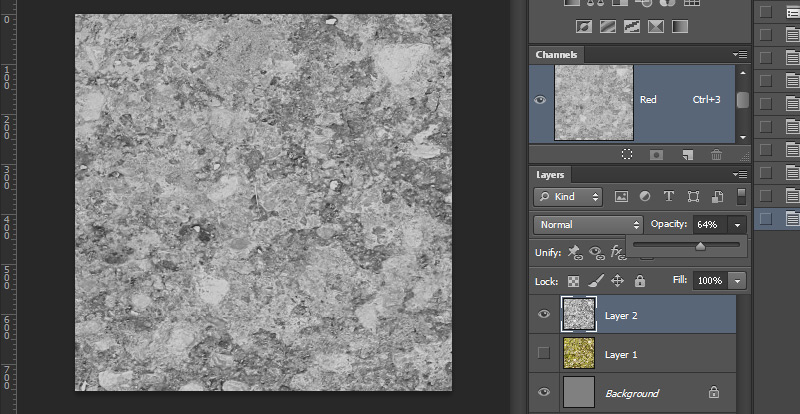The image size is (800, 414).
Task: Select the Red channel row
Action: [x=632, y=103]
